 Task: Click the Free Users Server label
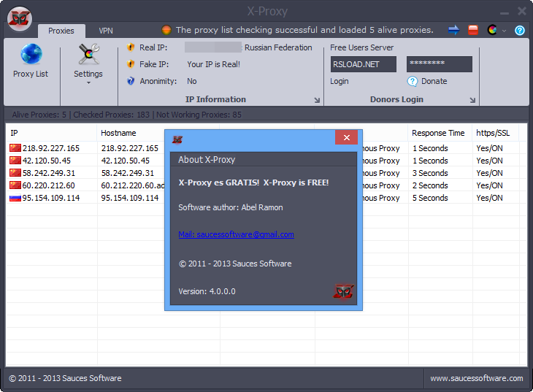point(361,47)
